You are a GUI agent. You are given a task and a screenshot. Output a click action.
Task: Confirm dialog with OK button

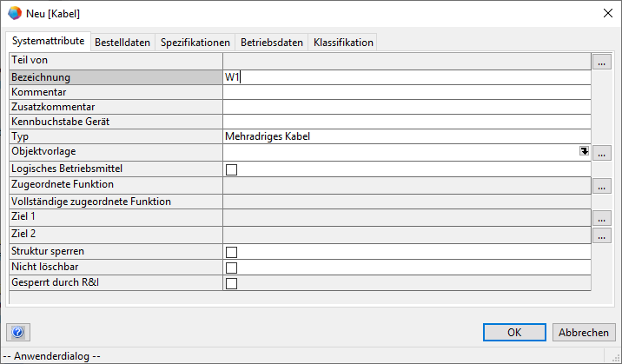(x=514, y=332)
